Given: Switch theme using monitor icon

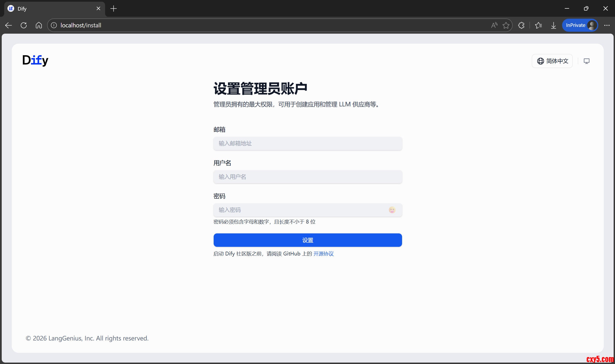Looking at the screenshot, I should click(586, 61).
